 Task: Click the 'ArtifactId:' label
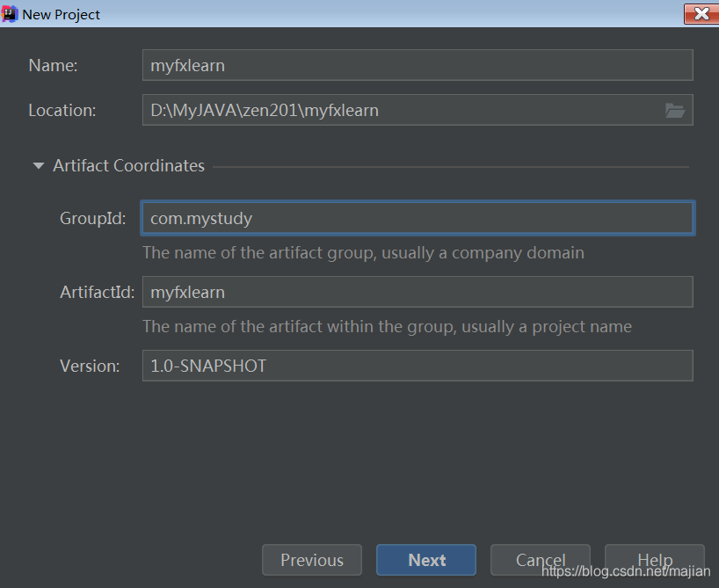(98, 292)
